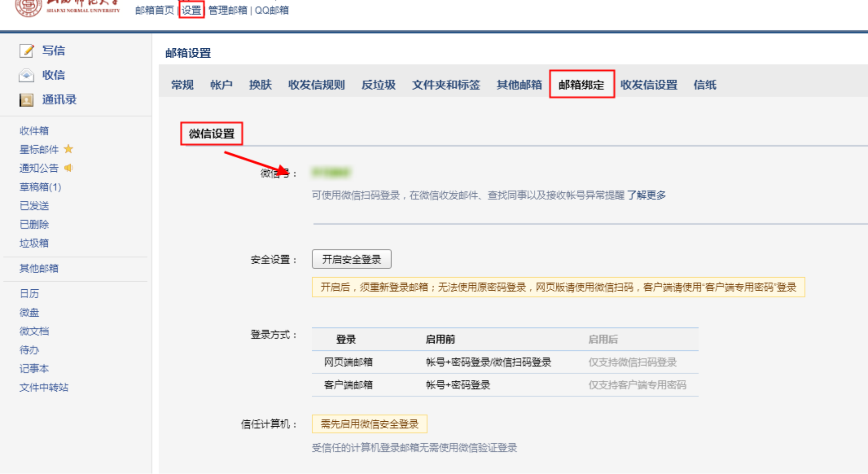The image size is (868, 474).
Task: Click the university logo at top left
Action: click(x=28, y=7)
